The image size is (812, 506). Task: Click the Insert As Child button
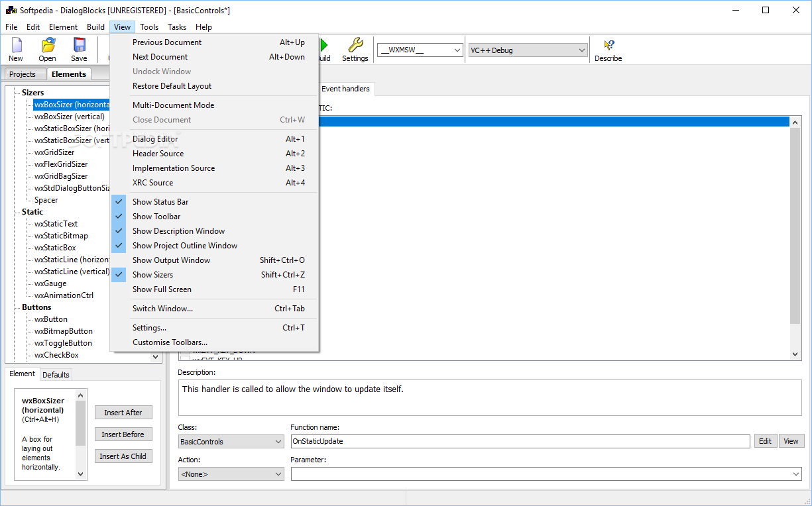(x=123, y=456)
